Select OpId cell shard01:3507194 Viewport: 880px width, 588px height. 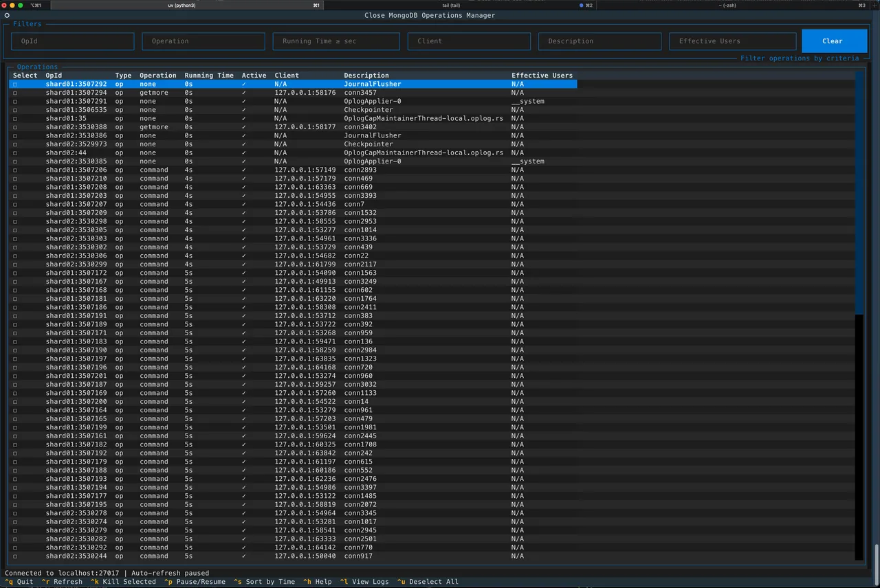point(76,488)
